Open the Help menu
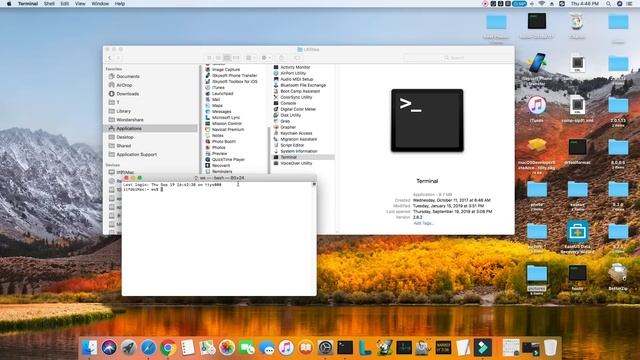Viewport: 640px width, 360px height. pos(120,4)
